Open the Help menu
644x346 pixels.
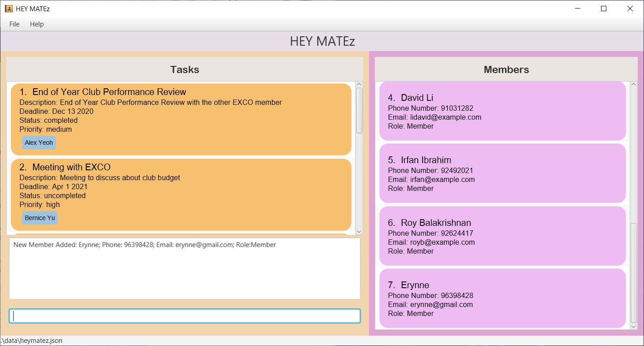coord(37,24)
